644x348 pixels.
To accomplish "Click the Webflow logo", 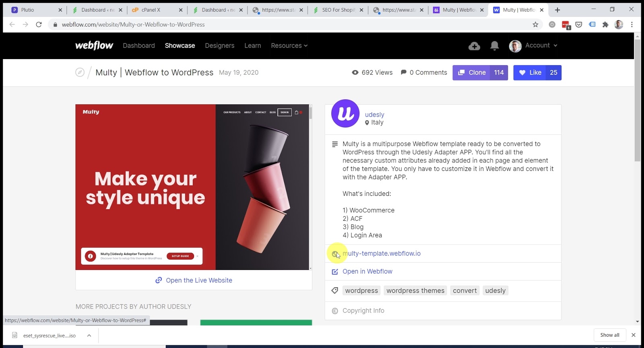I will [94, 45].
